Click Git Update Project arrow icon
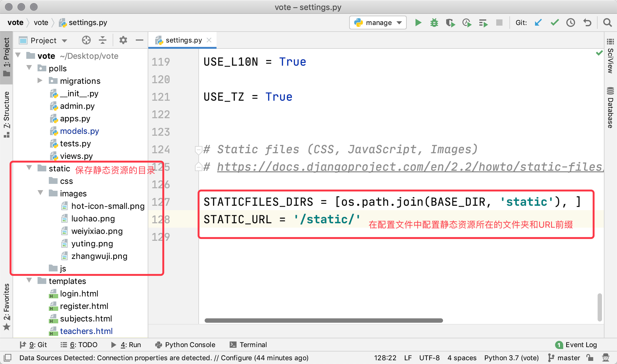 (x=538, y=23)
